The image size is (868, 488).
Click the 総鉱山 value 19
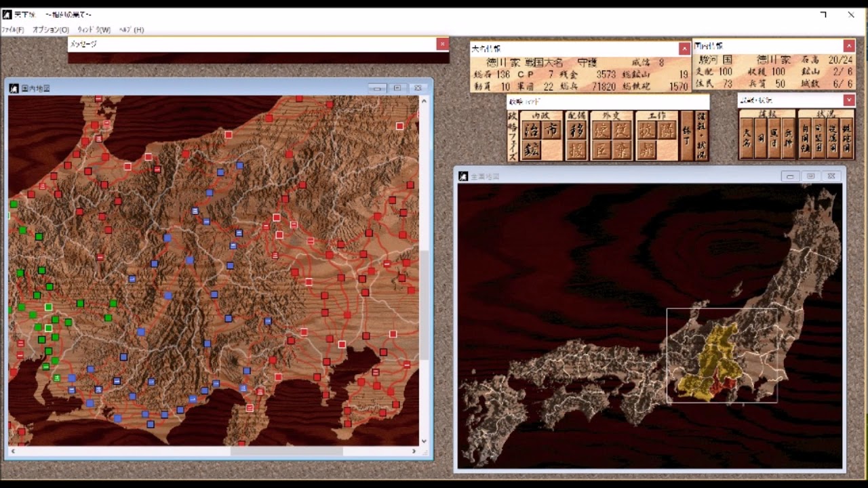point(682,75)
